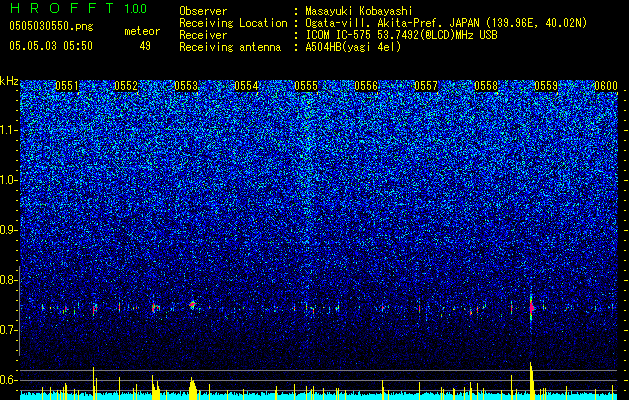This screenshot has height=400, width=629.
Task: Click the meteor count value 49
Action: 145,46
